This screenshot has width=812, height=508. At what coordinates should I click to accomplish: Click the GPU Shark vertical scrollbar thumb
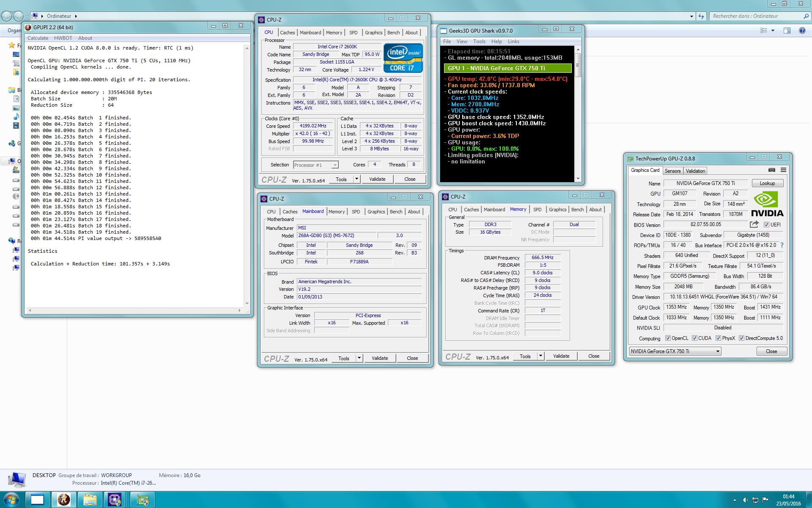click(x=578, y=65)
